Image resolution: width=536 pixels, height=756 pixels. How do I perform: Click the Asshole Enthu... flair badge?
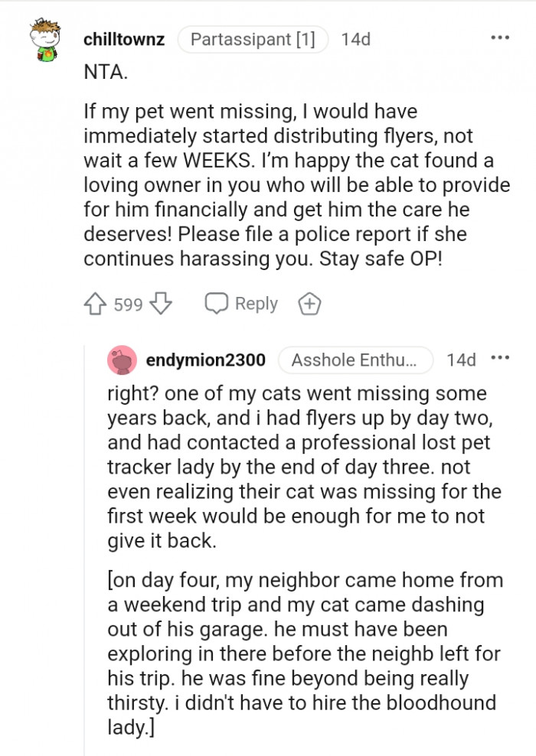coord(355,360)
